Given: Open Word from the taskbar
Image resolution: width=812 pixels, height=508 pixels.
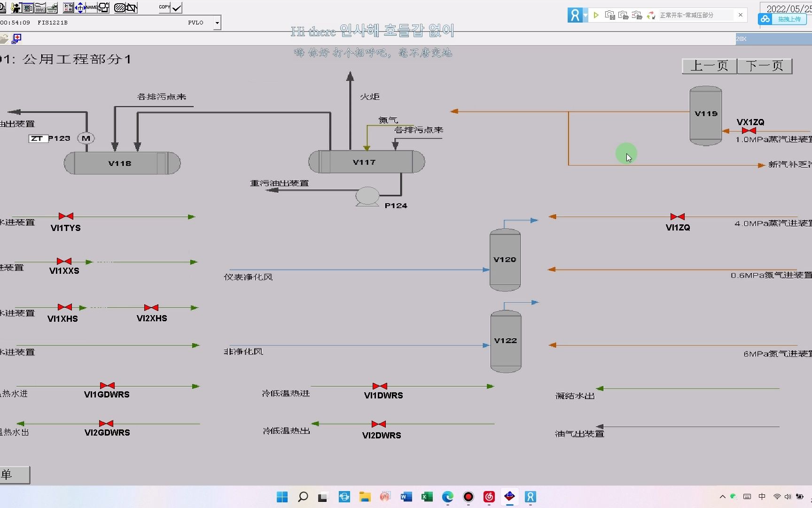Looking at the screenshot, I should [406, 497].
